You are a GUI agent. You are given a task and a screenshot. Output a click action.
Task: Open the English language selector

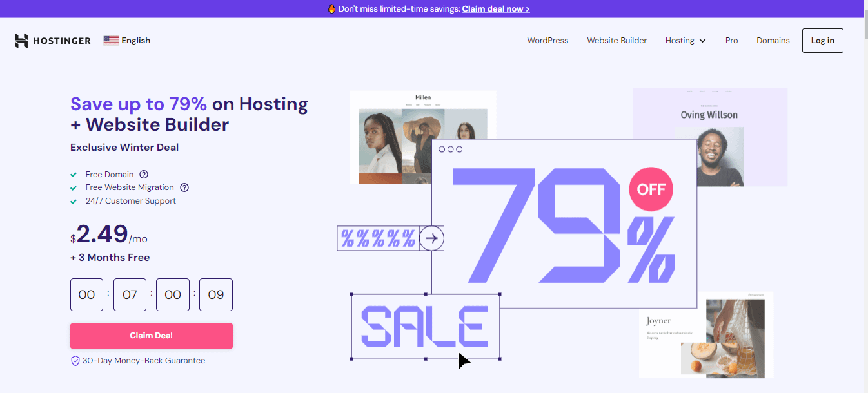click(135, 41)
